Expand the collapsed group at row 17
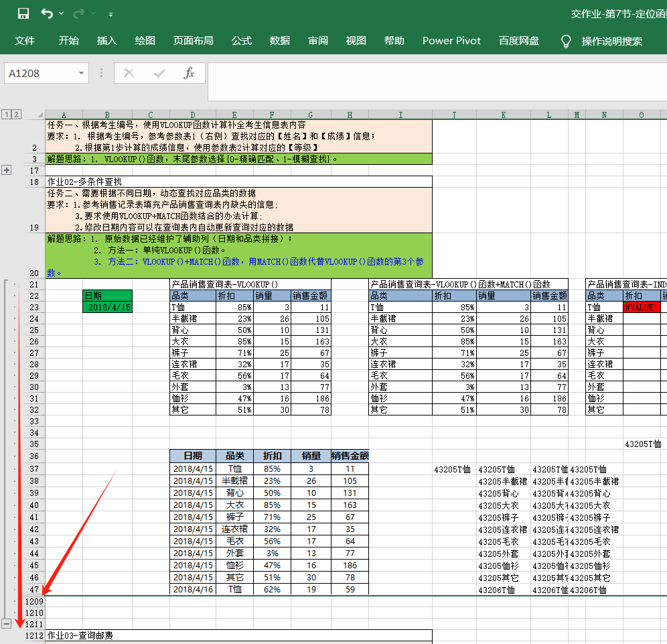 click(x=7, y=170)
